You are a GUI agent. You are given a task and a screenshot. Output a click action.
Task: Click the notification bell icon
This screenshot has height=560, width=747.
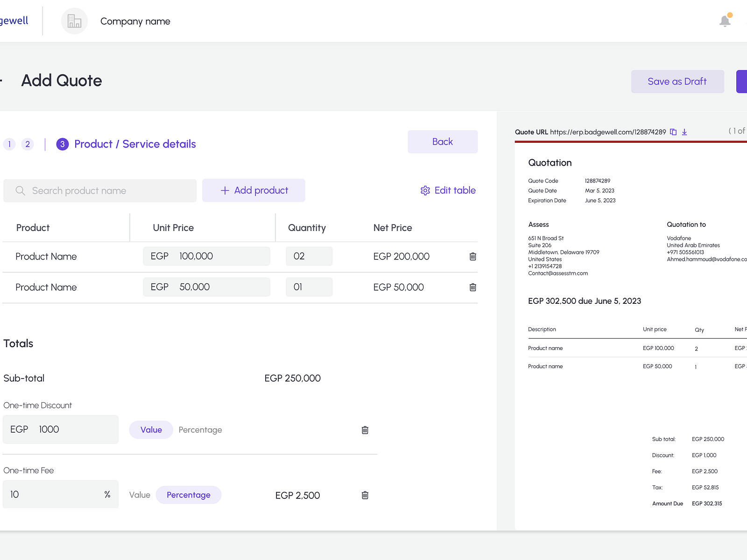click(x=725, y=21)
